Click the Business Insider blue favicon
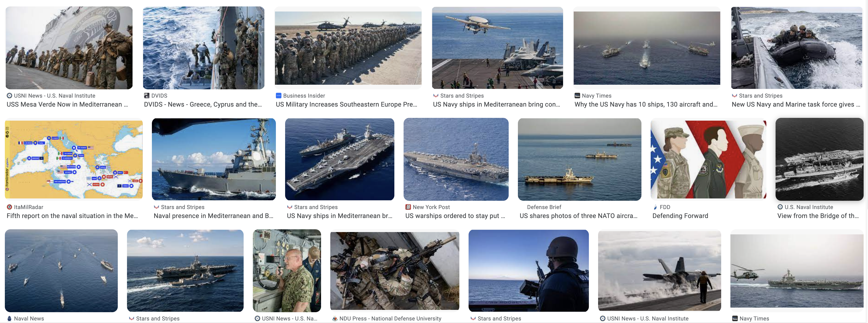The height and width of the screenshot is (323, 868). pos(278,96)
